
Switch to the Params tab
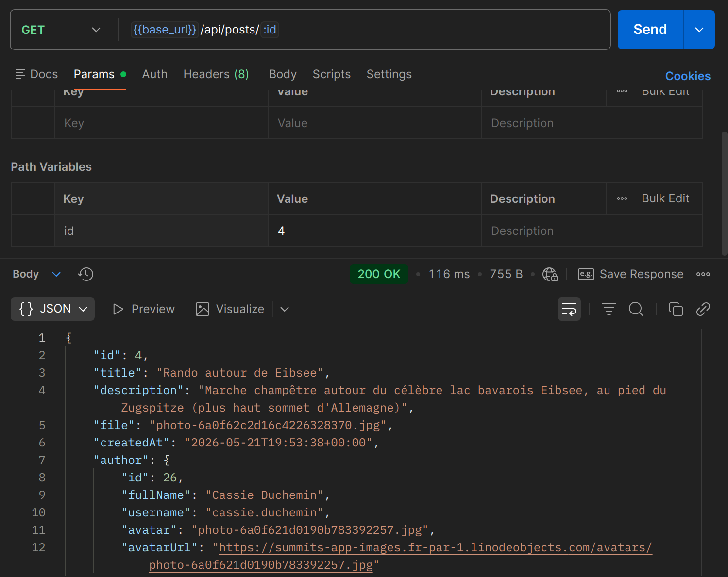100,74
